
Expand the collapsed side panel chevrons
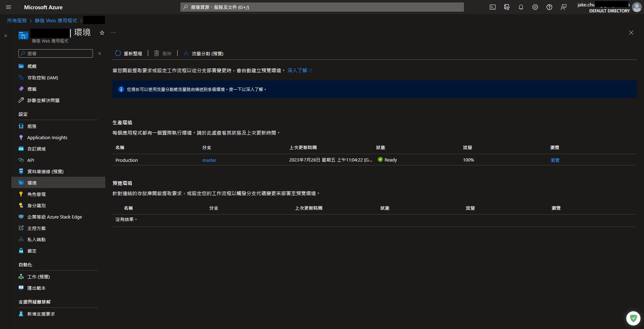tap(5, 36)
